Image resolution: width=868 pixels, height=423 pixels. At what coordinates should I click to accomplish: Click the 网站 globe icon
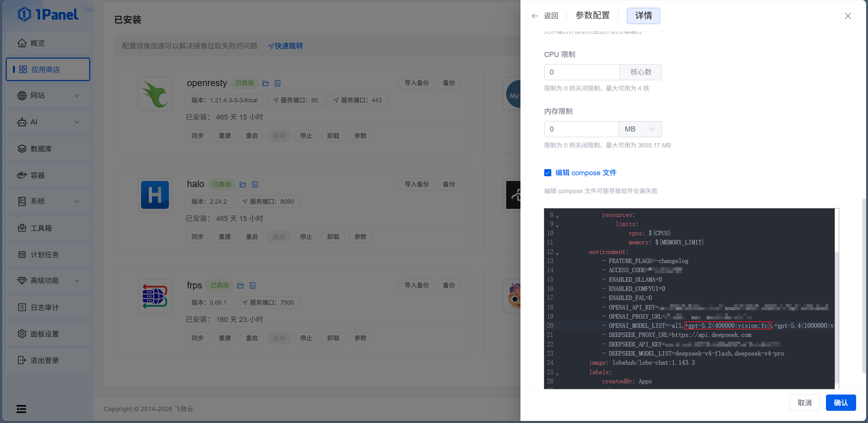click(22, 96)
